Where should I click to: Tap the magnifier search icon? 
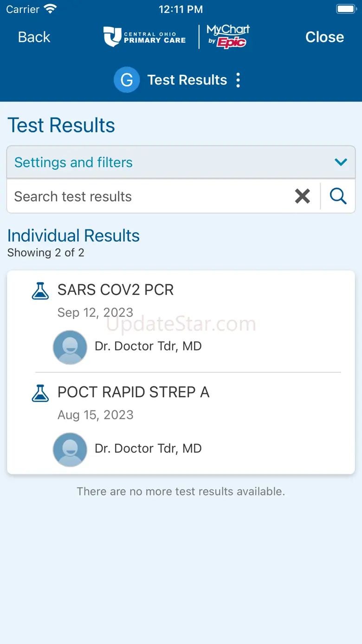pyautogui.click(x=338, y=196)
